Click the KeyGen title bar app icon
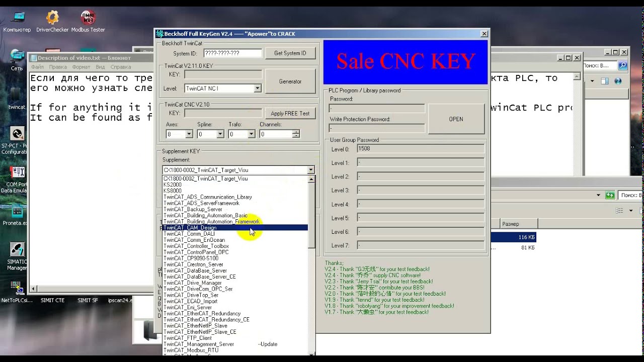 pos(159,34)
